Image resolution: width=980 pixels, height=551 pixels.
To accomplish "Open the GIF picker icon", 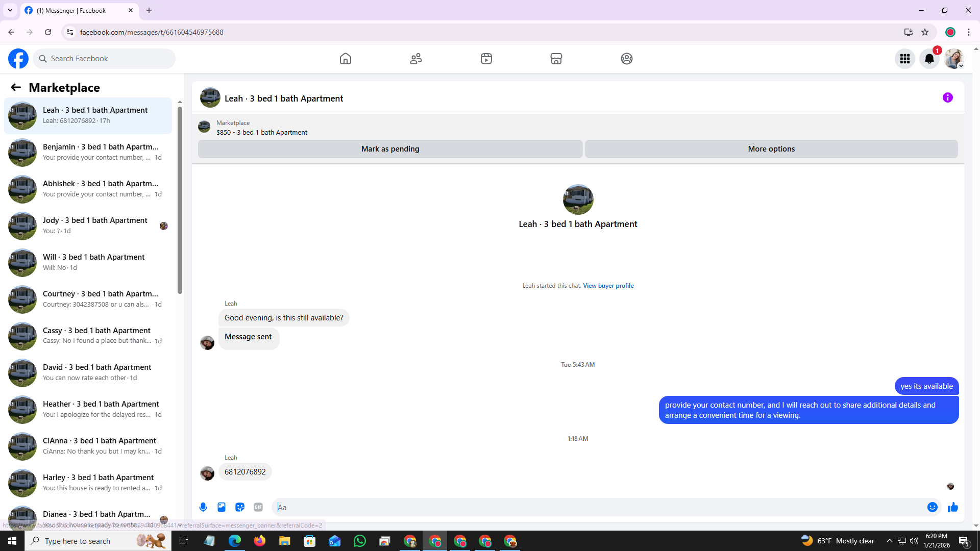I will coord(258,507).
